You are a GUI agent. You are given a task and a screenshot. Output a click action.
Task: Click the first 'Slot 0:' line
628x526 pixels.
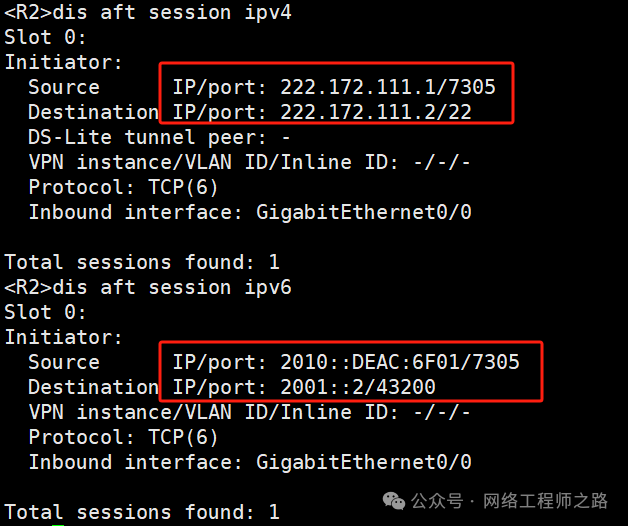[x=45, y=37]
